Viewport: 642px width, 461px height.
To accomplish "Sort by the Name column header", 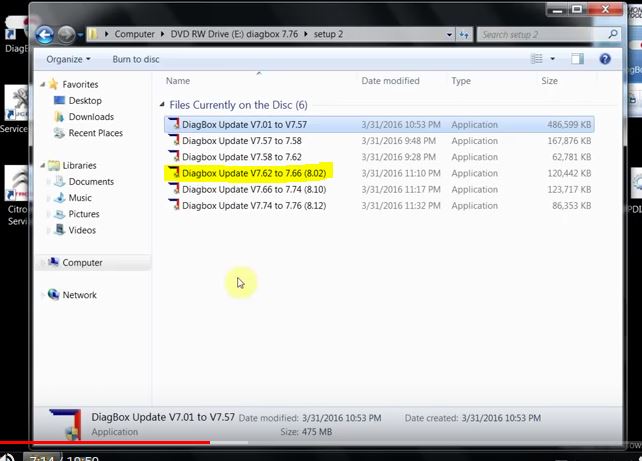I will pos(178,81).
